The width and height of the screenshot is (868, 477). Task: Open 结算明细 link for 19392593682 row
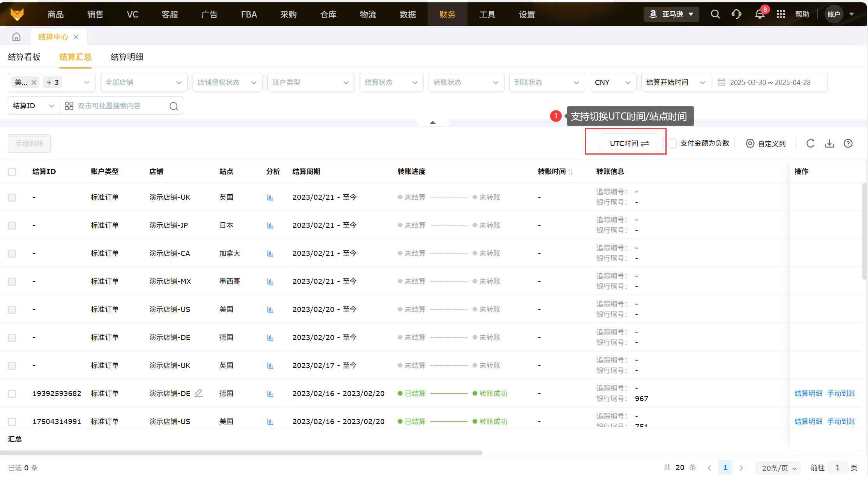tap(808, 393)
